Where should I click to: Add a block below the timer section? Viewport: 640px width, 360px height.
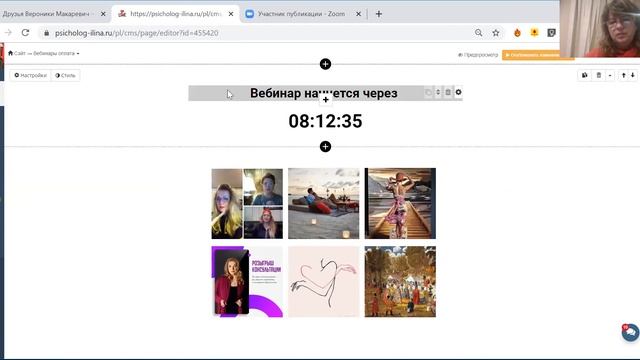click(325, 147)
